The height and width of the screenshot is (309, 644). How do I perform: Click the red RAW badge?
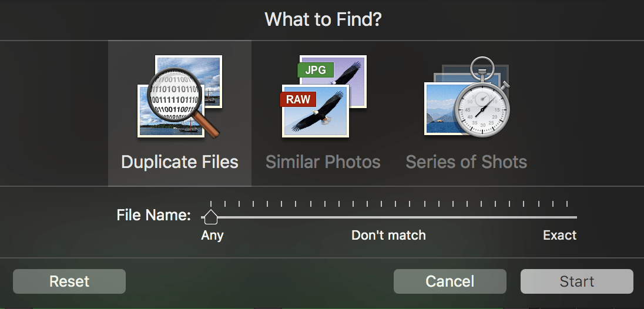pos(298,99)
